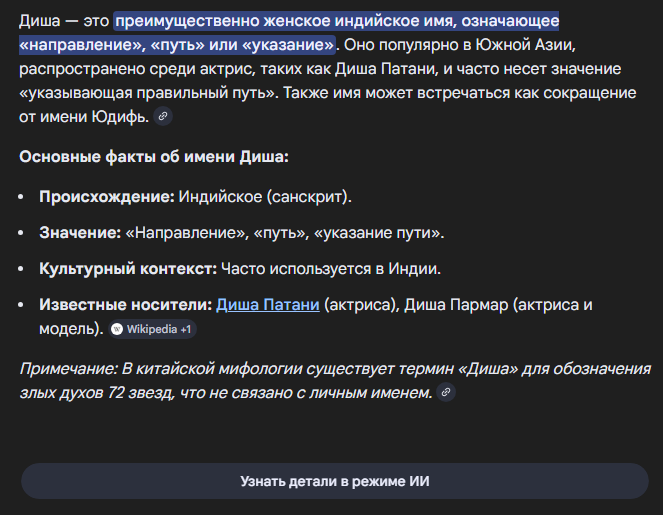Select the bold label "Значение:"
This screenshot has width=663, height=515.
pyautogui.click(x=80, y=233)
